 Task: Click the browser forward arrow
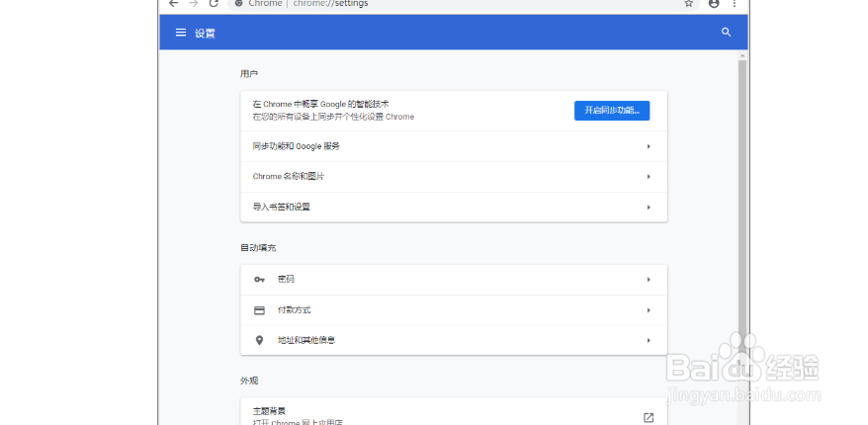tap(193, 3)
